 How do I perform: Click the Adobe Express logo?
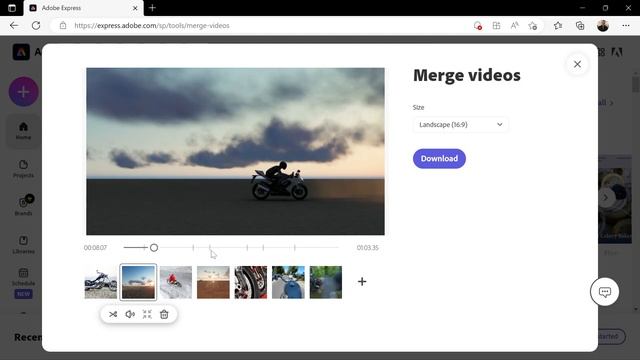21,52
